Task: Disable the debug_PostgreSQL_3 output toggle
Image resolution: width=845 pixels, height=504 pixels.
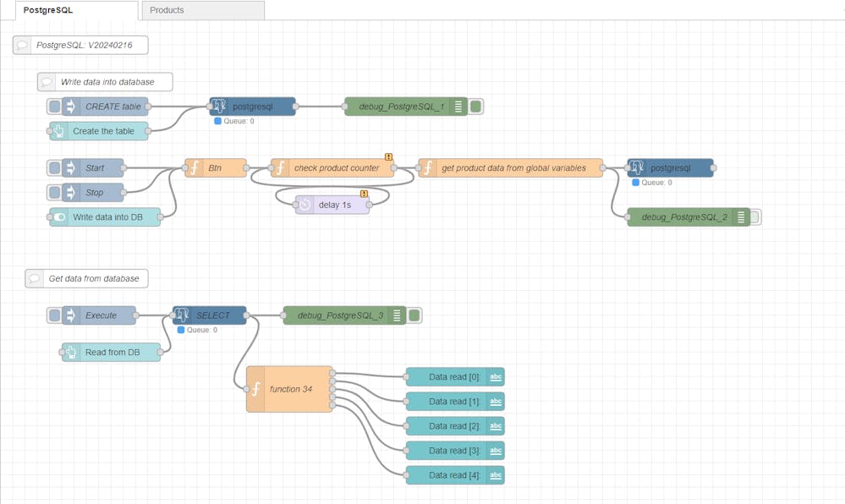Action: [x=414, y=315]
